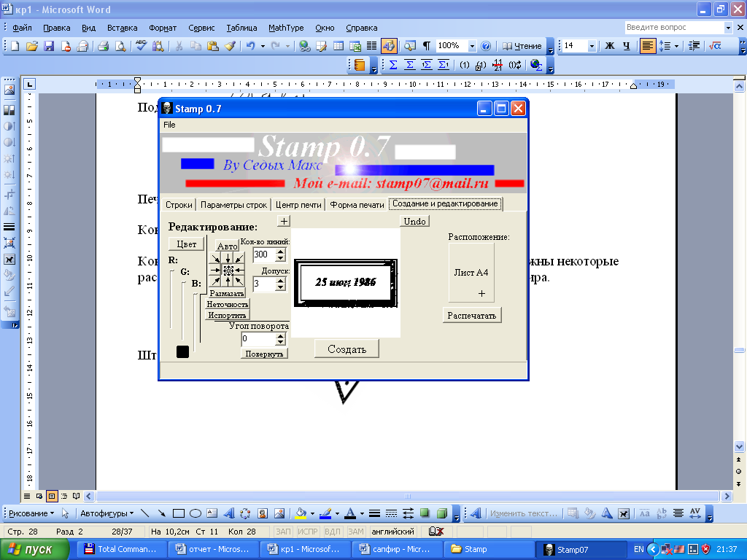Image resolution: width=747 pixels, height=560 pixels.
Task: Click the Reading mode Чтение button
Action: (522, 46)
